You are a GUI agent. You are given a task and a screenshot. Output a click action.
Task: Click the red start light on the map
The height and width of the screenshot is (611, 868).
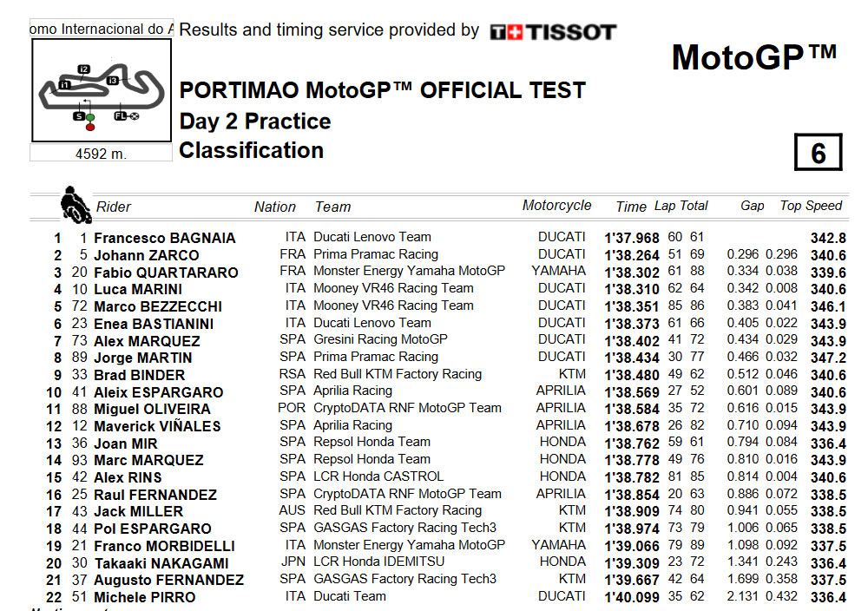click(x=90, y=128)
